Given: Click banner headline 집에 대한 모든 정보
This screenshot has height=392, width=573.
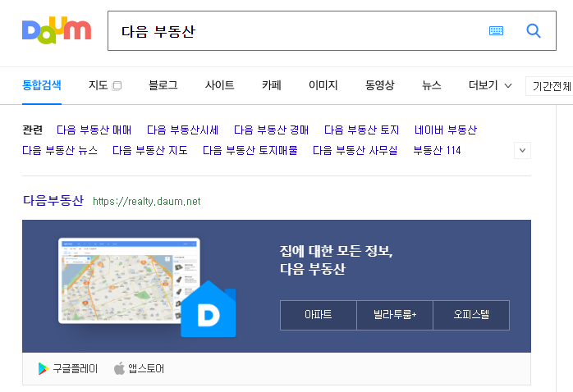Looking at the screenshot, I should point(337,251).
